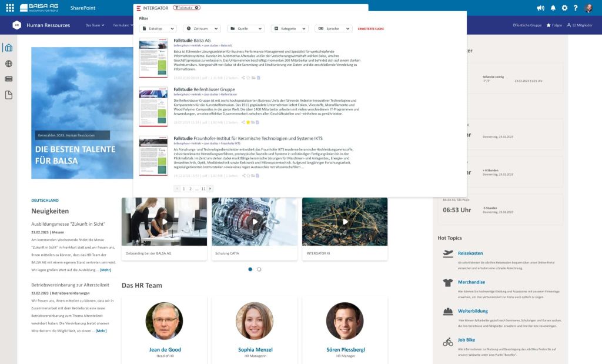602x364 pixels.
Task: Play the INTERGATOR KI video
Action: [345, 222]
